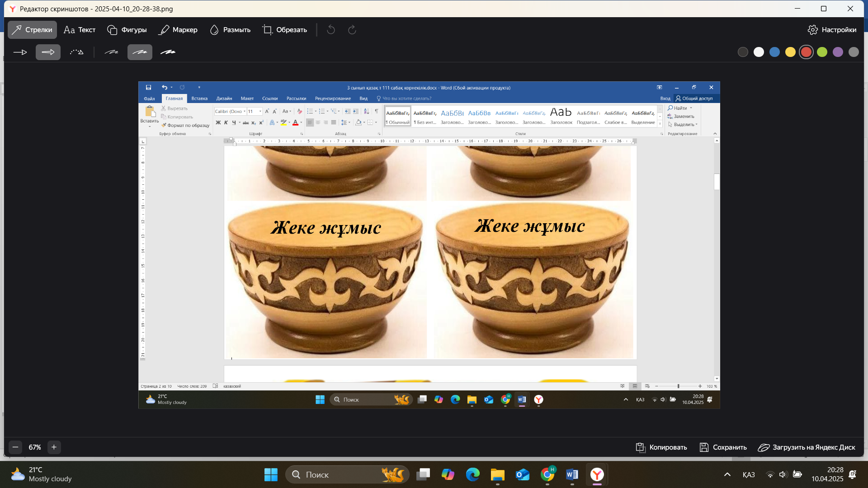Image resolution: width=868 pixels, height=488 pixels.
Task: Choose the dotted-trail arrow style
Action: [77, 52]
